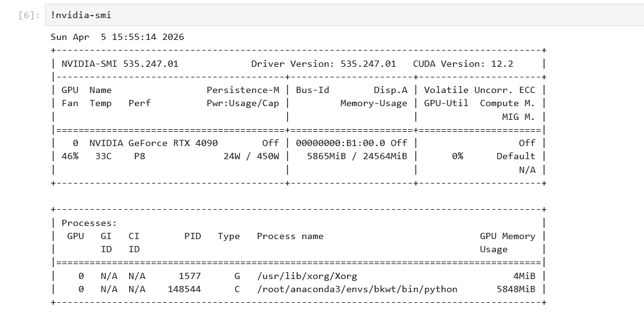The width and height of the screenshot is (644, 314).
Task: Click the process type G value
Action: (237, 276)
